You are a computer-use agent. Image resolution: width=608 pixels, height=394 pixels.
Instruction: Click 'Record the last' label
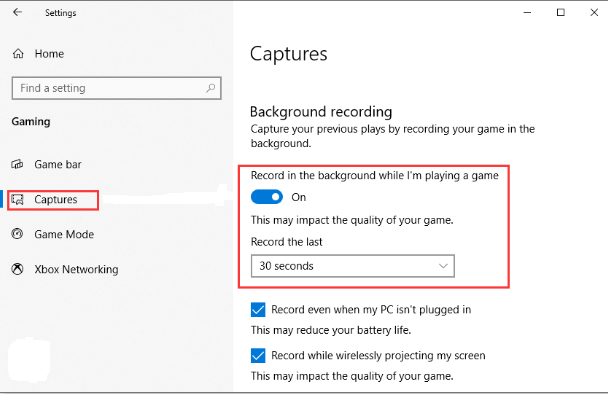(287, 242)
